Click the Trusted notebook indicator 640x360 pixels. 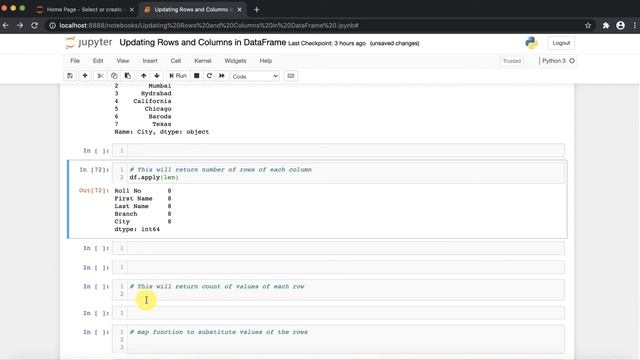pos(511,61)
